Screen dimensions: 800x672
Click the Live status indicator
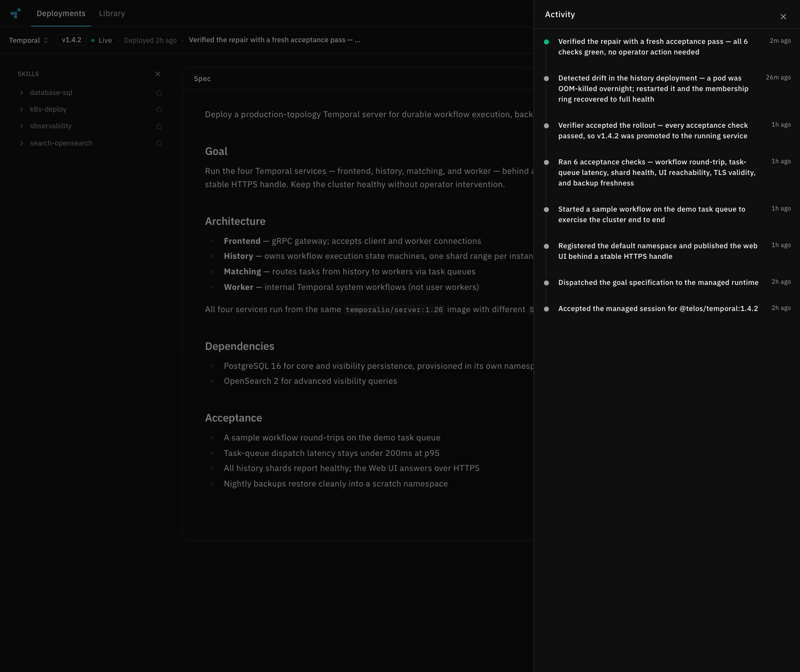pyautogui.click(x=102, y=41)
